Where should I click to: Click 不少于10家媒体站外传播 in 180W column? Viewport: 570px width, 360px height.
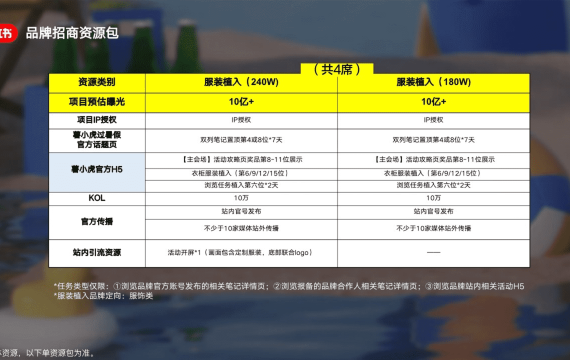(433, 229)
